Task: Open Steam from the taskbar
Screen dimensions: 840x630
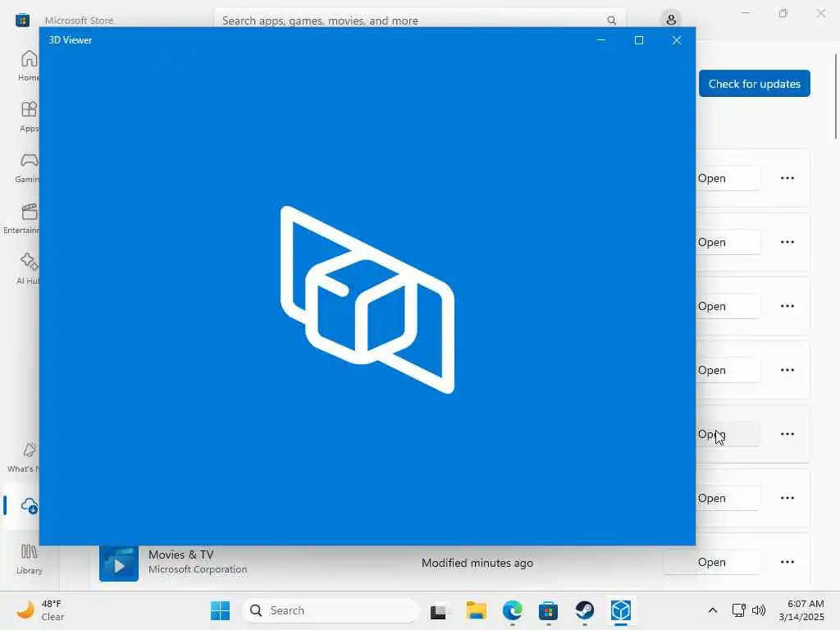Action: (x=584, y=610)
